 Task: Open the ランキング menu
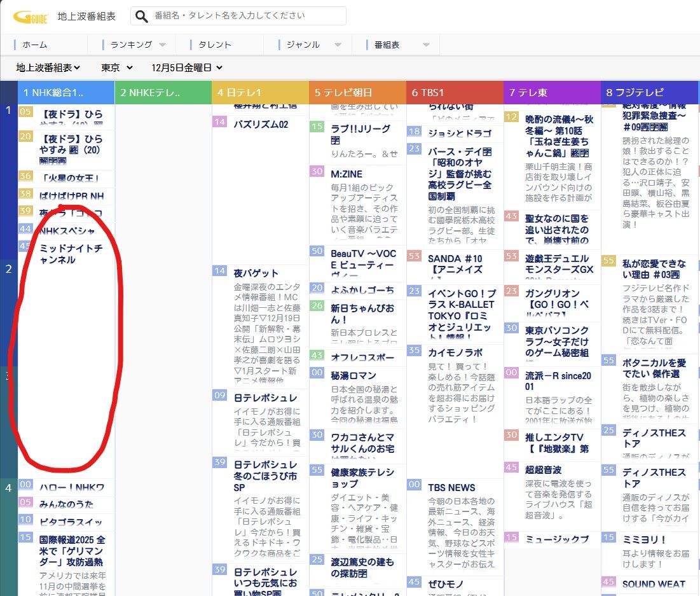coord(131,45)
